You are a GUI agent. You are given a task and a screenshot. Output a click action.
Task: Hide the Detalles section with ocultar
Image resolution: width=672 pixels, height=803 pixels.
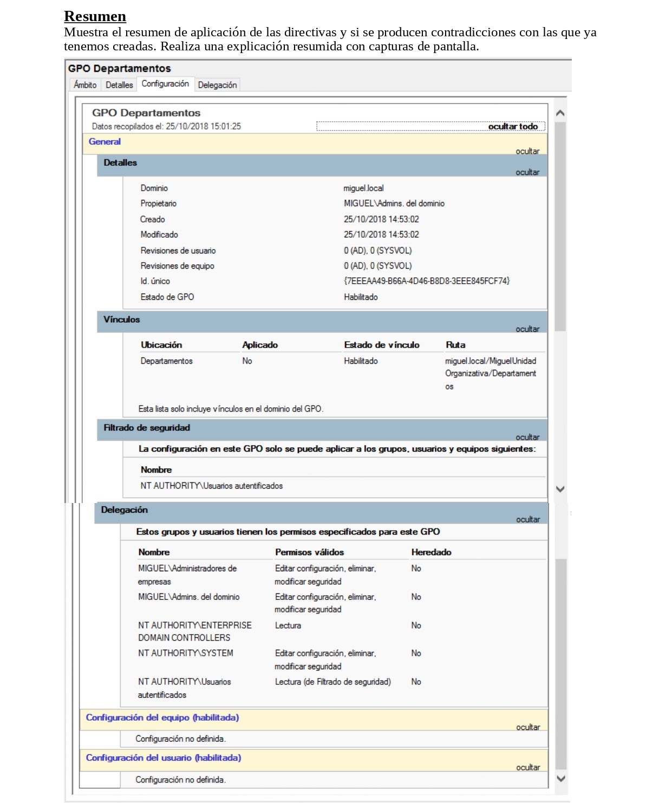(x=527, y=172)
